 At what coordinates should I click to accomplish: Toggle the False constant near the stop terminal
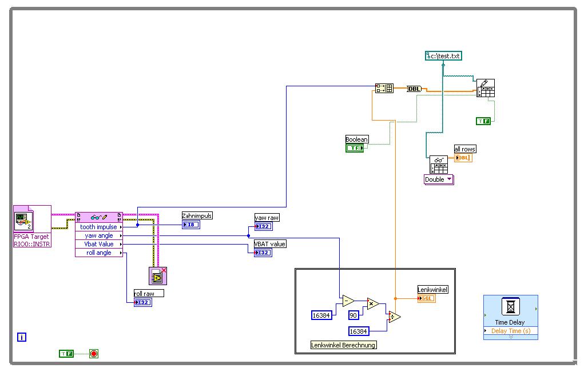pyautogui.click(x=66, y=353)
